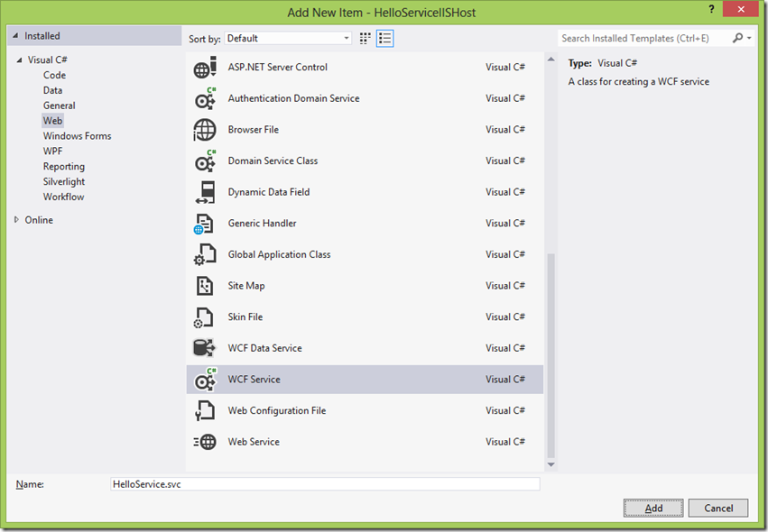Select the Site Map template name
768x532 pixels.
246,285
